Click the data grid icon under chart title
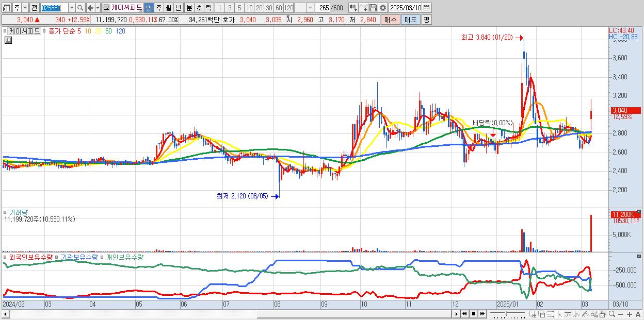The width and height of the screenshot is (644, 320). tap(8, 40)
